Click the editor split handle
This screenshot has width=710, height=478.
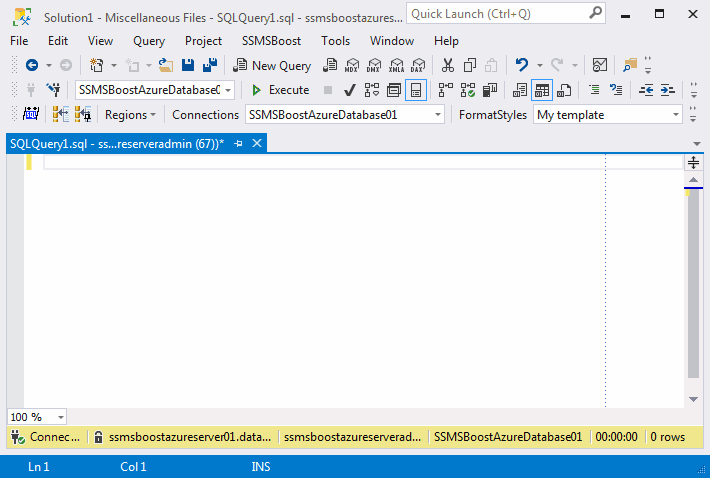[693, 162]
